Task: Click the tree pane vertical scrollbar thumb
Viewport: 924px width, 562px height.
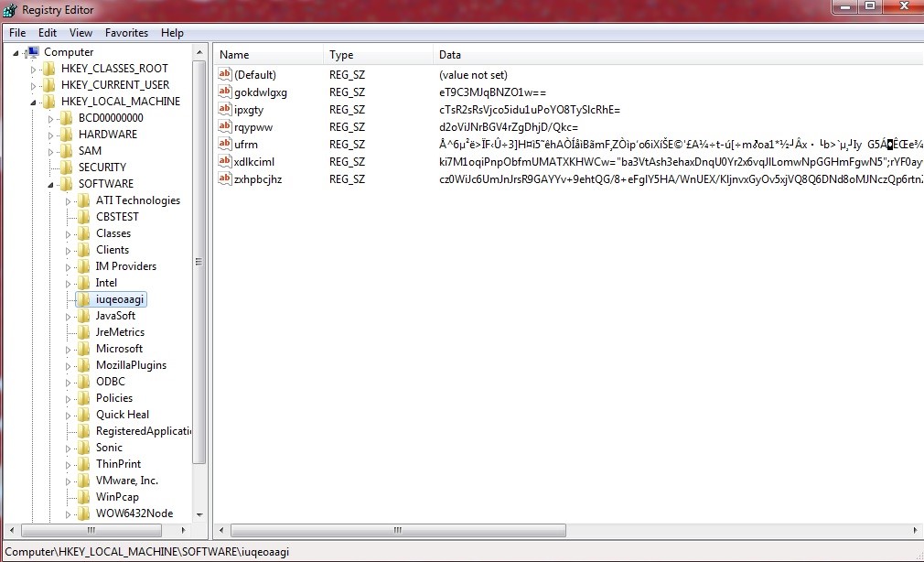Action: click(199, 262)
